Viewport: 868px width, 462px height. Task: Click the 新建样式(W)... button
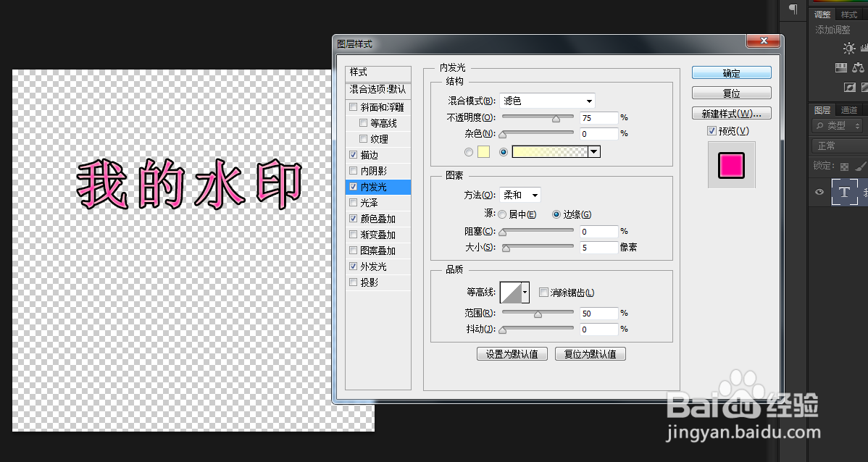point(731,114)
